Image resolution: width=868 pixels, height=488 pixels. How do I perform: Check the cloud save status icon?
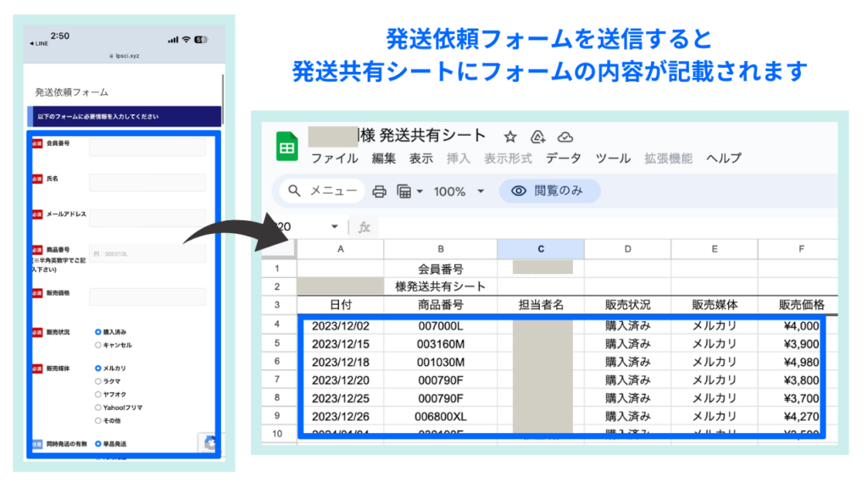point(565,136)
